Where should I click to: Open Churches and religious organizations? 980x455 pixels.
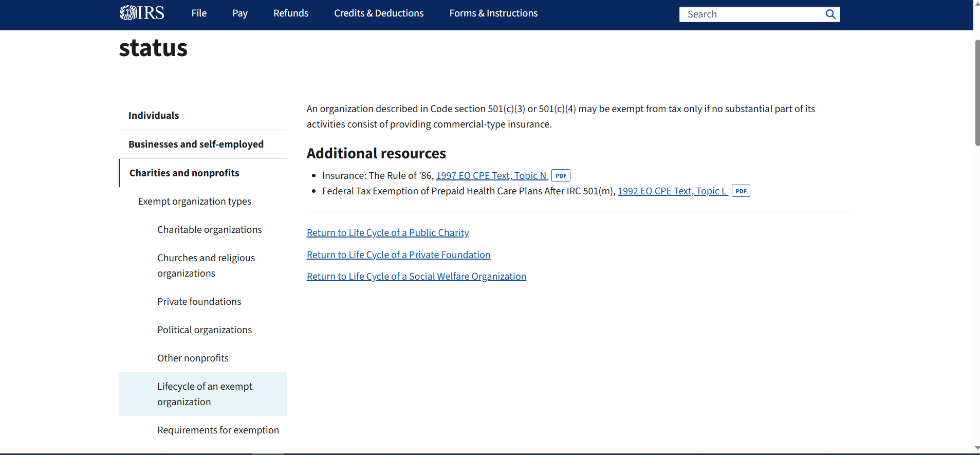pos(206,265)
